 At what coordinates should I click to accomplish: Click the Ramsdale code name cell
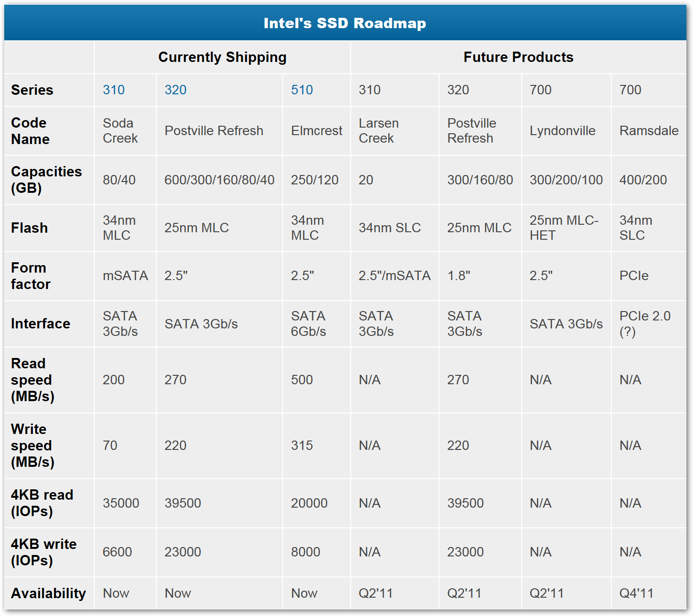(649, 131)
